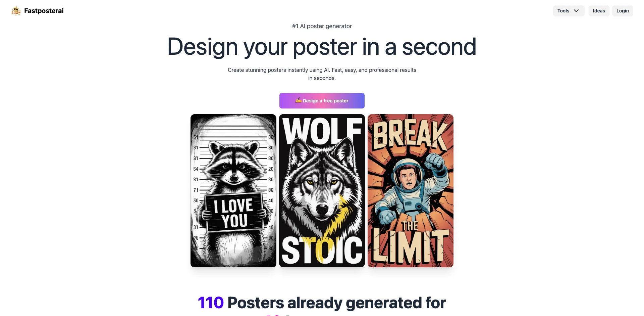Click the Fastposterai brand name text
The width and height of the screenshot is (644, 316).
(44, 10)
